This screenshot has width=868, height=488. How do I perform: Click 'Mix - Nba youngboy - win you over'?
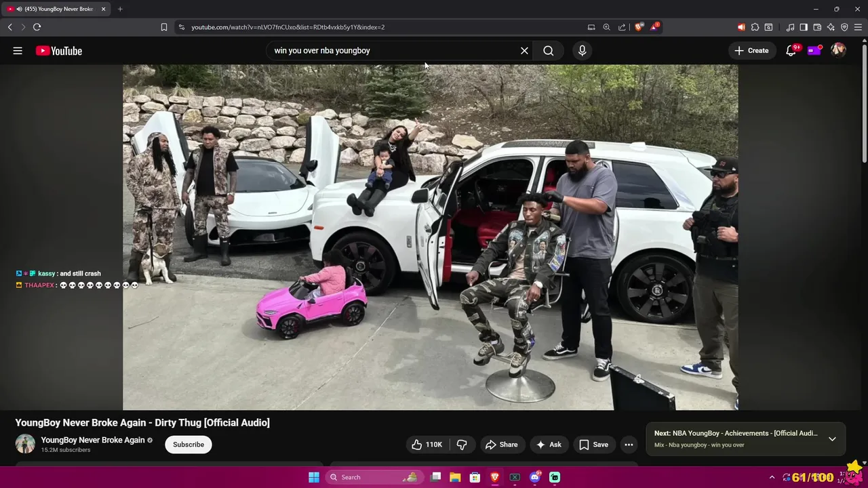click(x=699, y=445)
